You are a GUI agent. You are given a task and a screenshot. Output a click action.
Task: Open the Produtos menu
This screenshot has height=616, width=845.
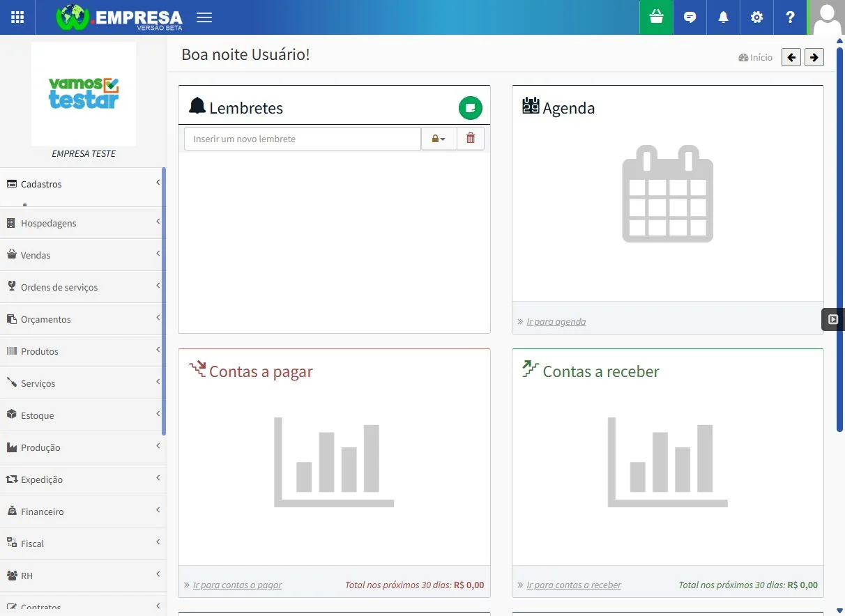tap(84, 351)
